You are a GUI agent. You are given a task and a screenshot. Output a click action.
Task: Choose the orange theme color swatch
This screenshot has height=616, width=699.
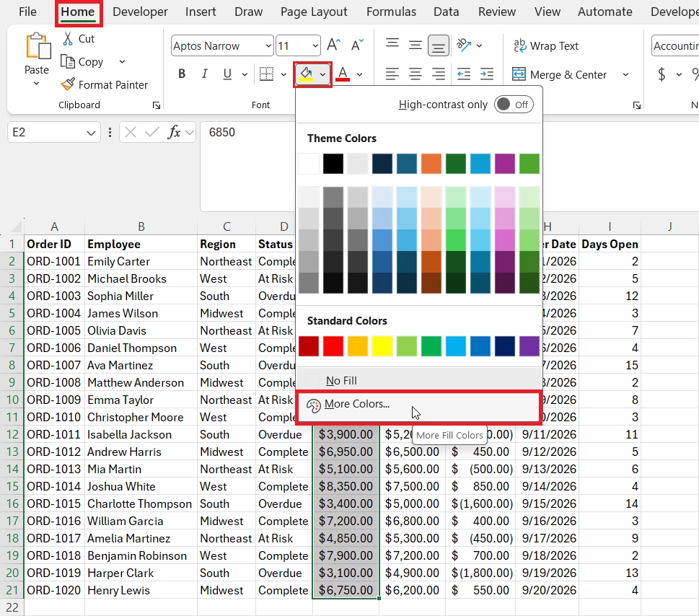[431, 164]
